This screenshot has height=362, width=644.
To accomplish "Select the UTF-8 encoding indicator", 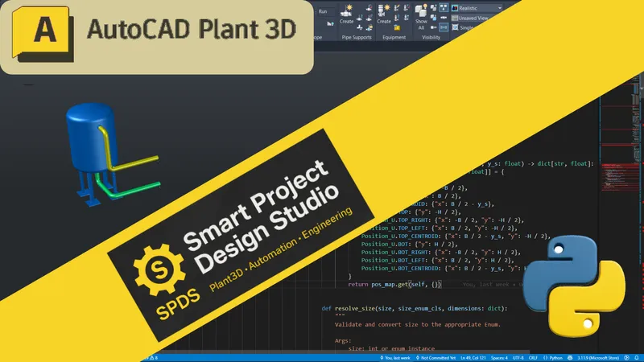I will (518, 358).
